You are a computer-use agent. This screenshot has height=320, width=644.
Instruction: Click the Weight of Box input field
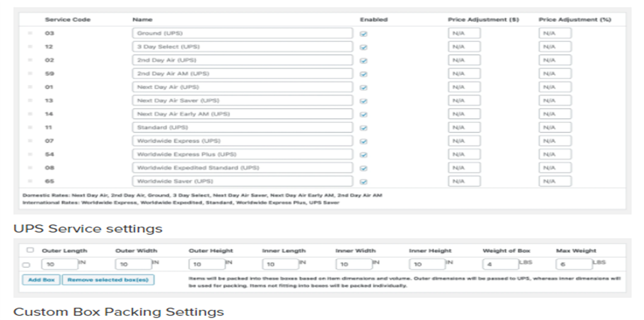(x=500, y=264)
